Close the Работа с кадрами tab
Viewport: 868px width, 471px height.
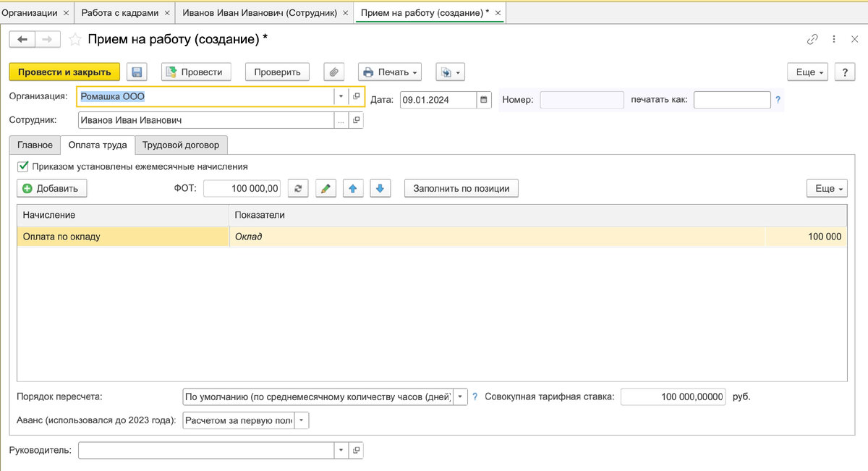[167, 13]
